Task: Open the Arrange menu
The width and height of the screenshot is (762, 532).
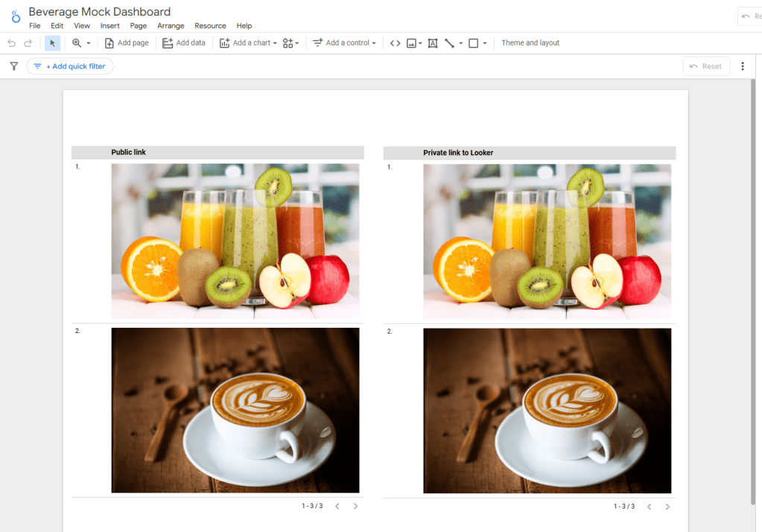Action: [x=171, y=26]
